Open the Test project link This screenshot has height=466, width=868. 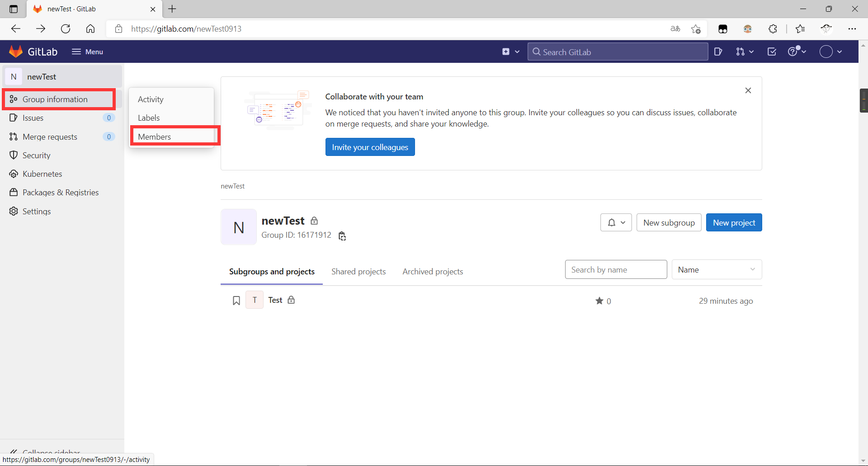click(x=275, y=300)
